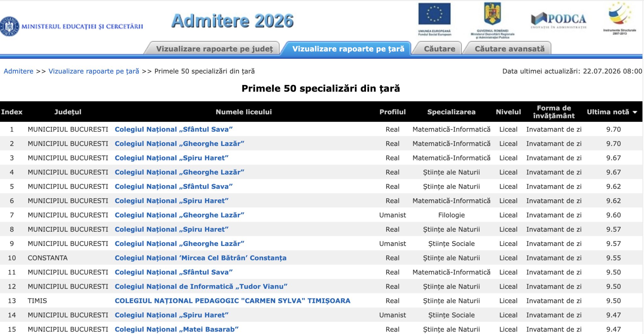Open Colegiul Național de Informatică Tudor Vianu
644x334 pixels.
pyautogui.click(x=201, y=287)
